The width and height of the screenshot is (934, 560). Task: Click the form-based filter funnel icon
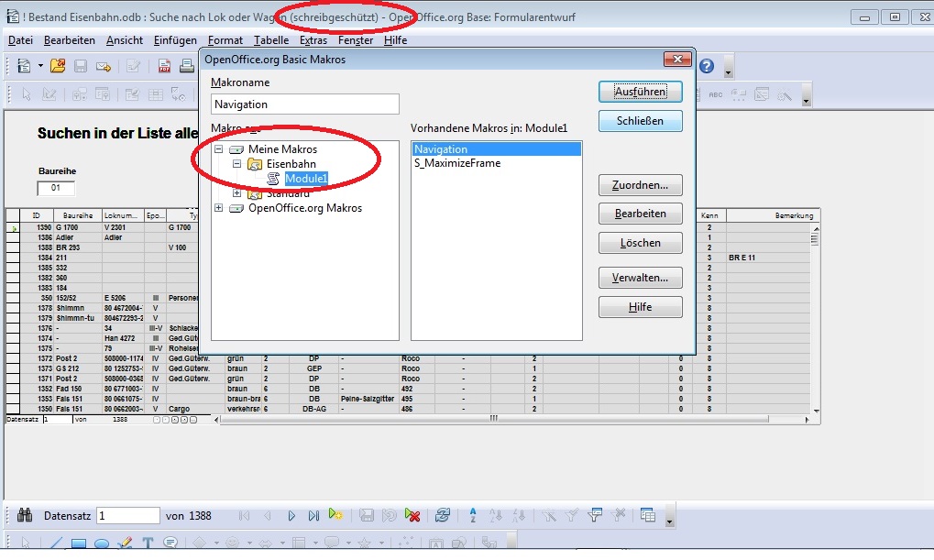tap(595, 515)
